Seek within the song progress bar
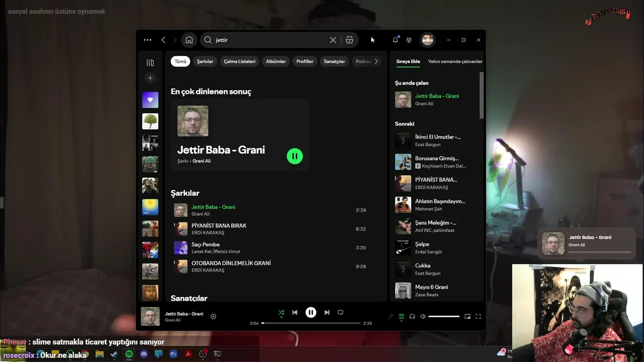 coord(311,323)
